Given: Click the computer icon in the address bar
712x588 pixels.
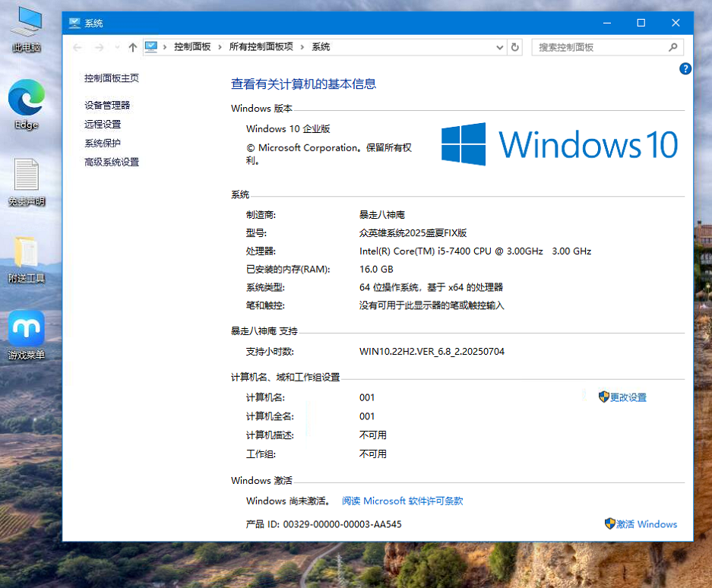Looking at the screenshot, I should click(x=151, y=47).
